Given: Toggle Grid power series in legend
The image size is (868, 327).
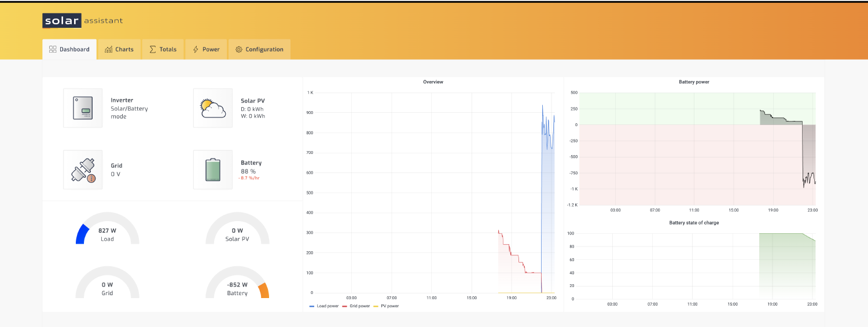Looking at the screenshot, I should (x=358, y=306).
